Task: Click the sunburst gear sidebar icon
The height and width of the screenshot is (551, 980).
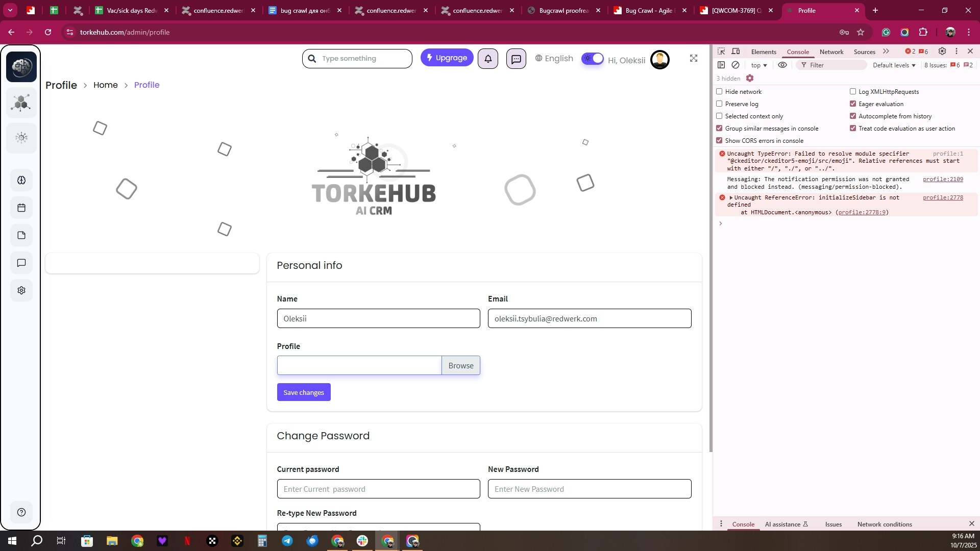Action: [21, 138]
